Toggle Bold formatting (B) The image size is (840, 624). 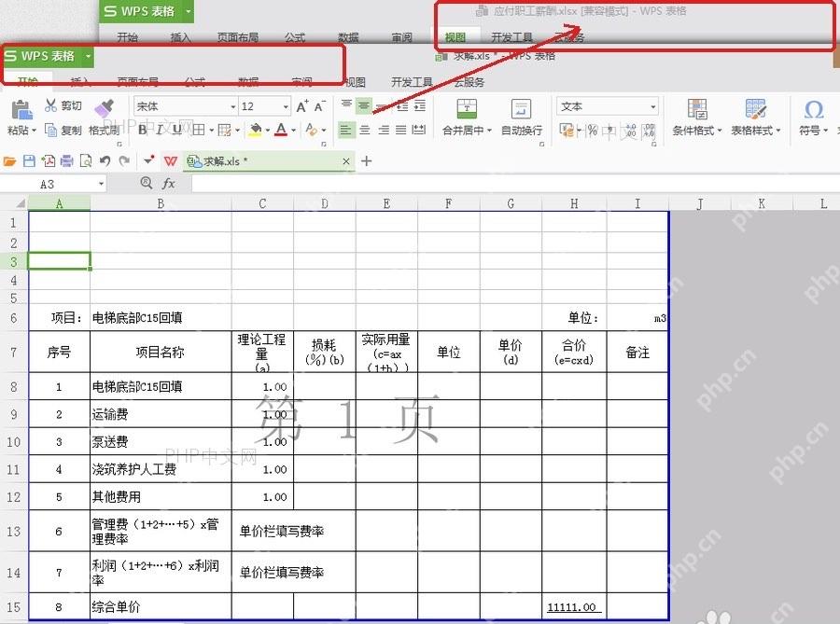(143, 130)
